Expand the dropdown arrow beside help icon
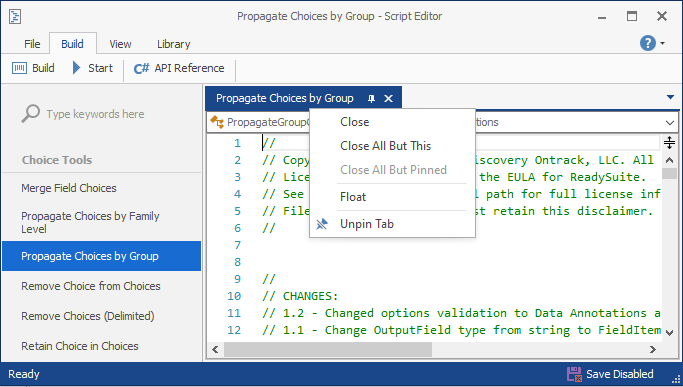The height and width of the screenshot is (387, 683). pos(663,43)
